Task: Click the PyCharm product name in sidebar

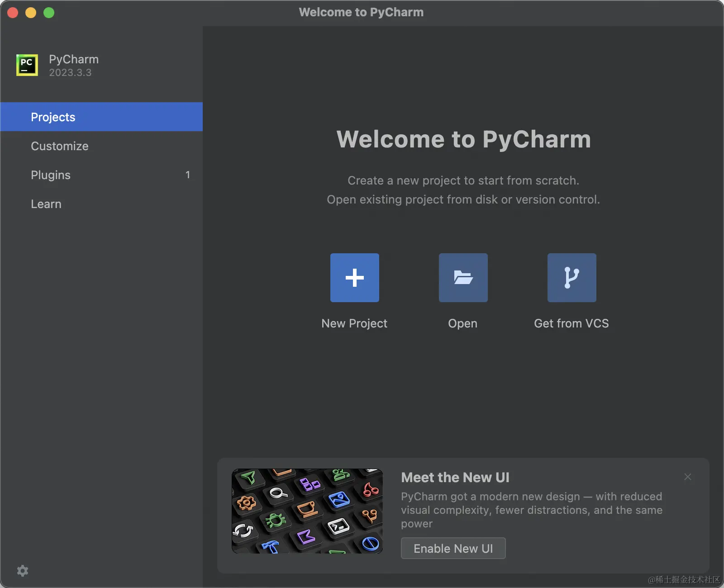Action: click(x=74, y=59)
